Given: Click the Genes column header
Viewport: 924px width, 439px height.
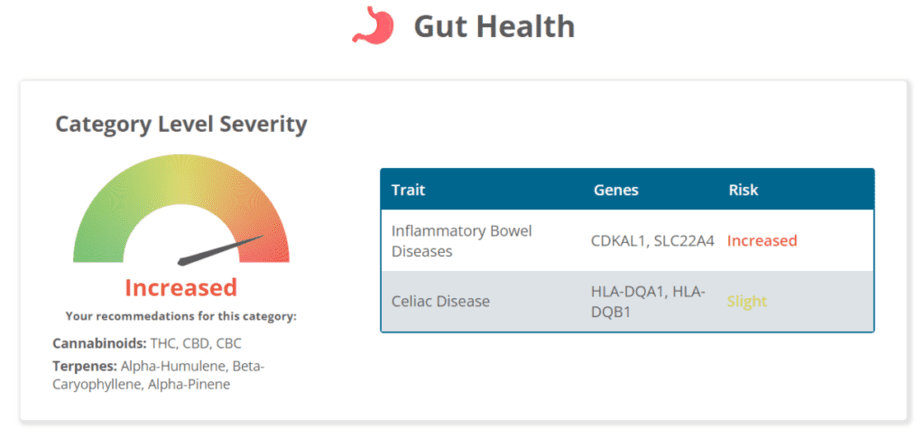Looking at the screenshot, I should [x=616, y=190].
